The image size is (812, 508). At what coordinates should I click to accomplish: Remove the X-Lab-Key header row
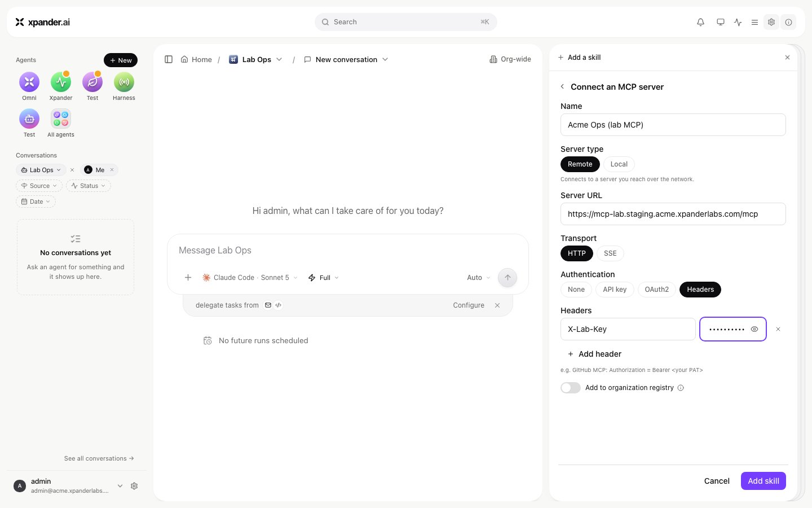778,329
